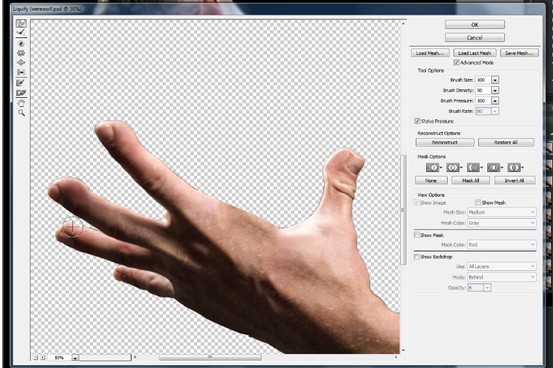The width and height of the screenshot is (553, 368).
Task: Click the horizontal scrollbar under the canvas
Action: click(265, 357)
